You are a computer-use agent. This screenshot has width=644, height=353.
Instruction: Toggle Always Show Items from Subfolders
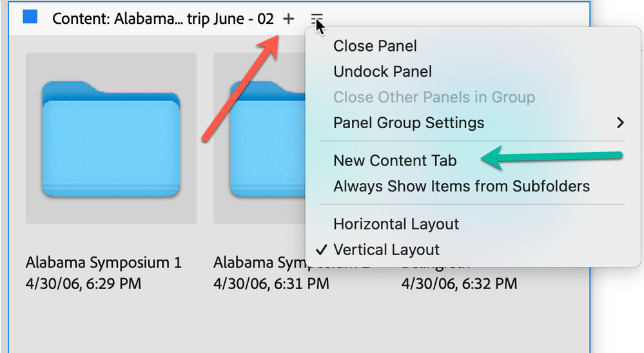tap(461, 186)
